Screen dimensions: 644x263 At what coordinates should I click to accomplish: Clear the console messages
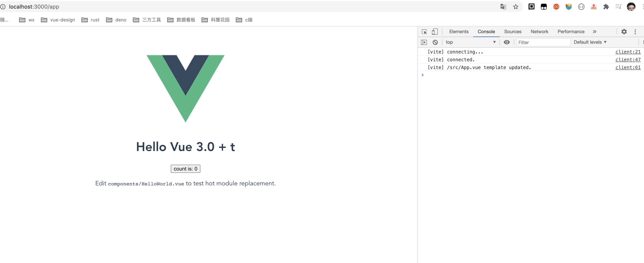point(435,42)
